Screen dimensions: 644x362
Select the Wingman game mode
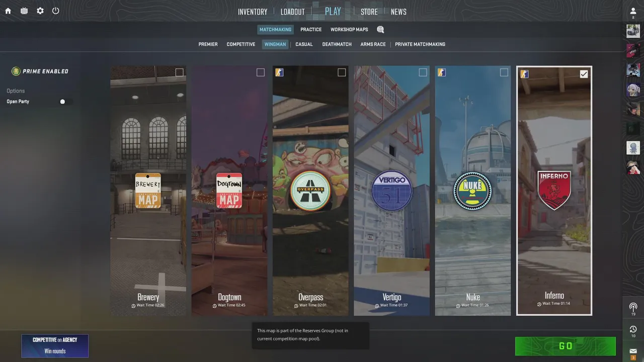275,44
